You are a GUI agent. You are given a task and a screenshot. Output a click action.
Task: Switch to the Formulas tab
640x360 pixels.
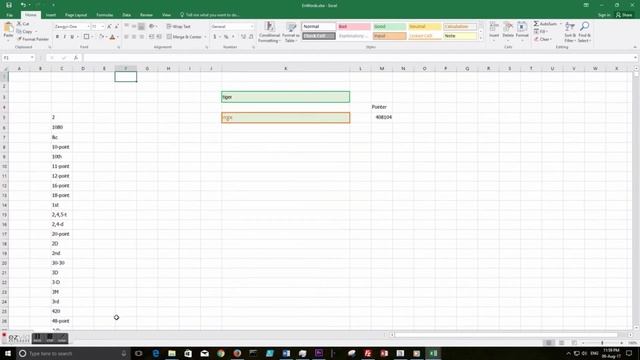coord(104,15)
